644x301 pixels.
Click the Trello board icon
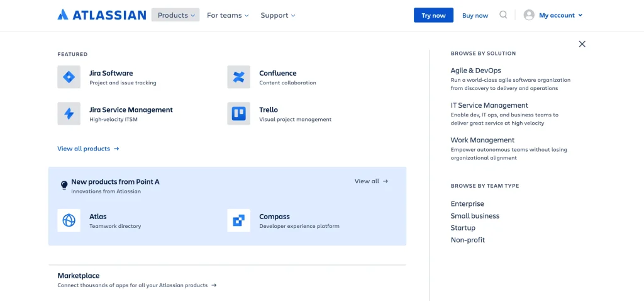[x=238, y=114]
